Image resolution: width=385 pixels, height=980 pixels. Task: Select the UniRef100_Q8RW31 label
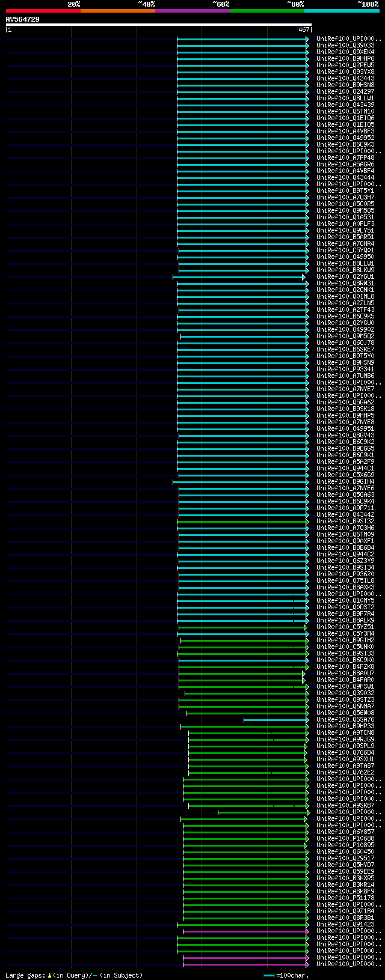pyautogui.click(x=345, y=283)
